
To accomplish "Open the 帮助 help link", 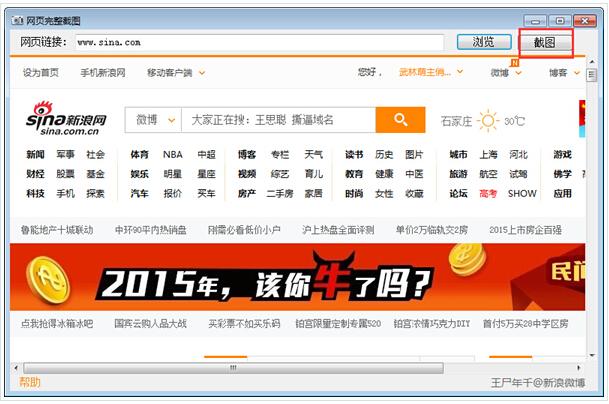I will tap(30, 383).
